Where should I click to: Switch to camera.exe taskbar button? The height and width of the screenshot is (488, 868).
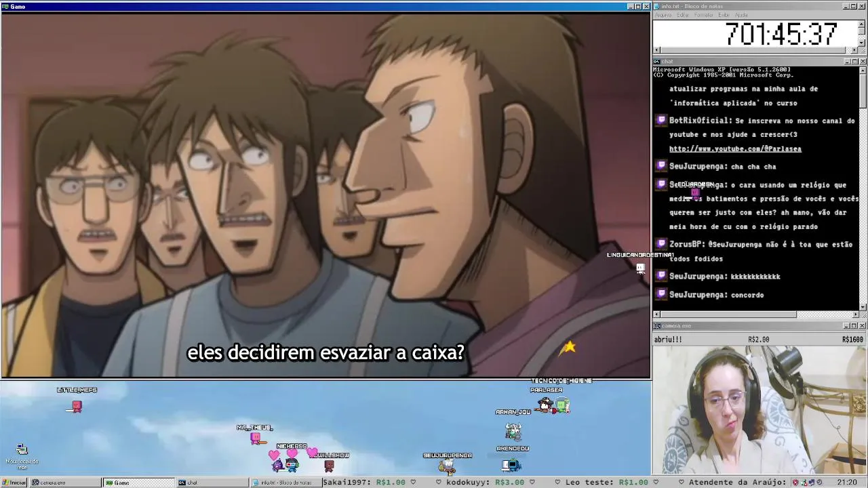coord(64,483)
